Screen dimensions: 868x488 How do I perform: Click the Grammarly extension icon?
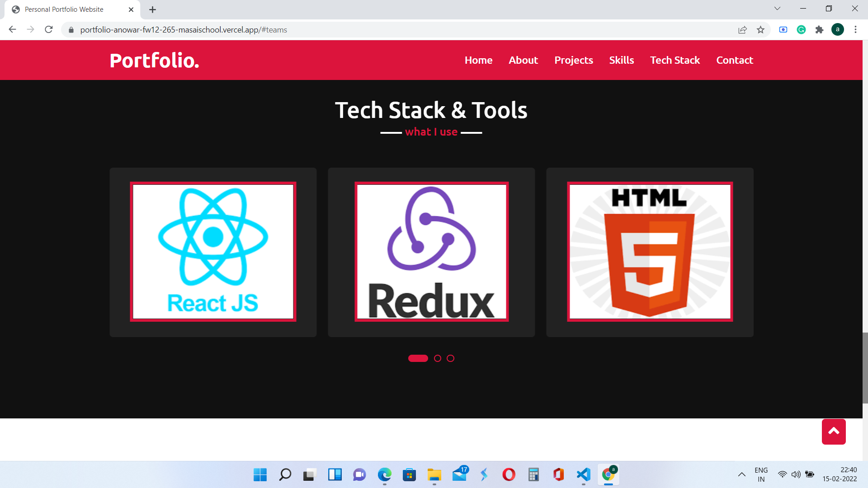pyautogui.click(x=801, y=30)
